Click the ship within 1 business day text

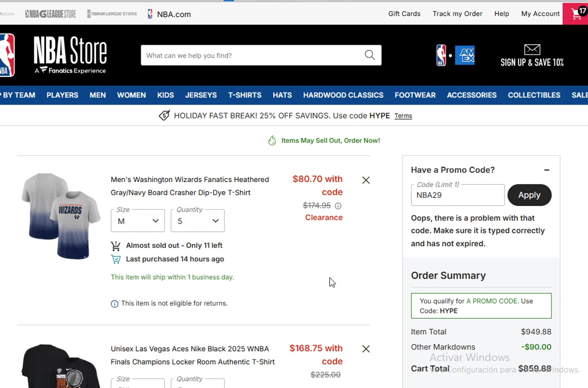(172, 277)
